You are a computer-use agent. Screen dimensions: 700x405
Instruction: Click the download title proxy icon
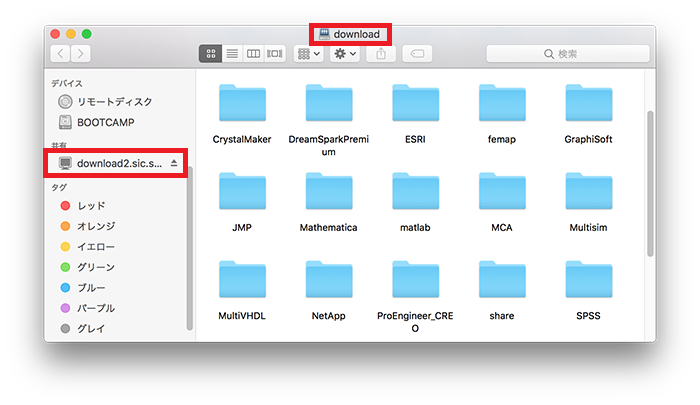(x=324, y=34)
